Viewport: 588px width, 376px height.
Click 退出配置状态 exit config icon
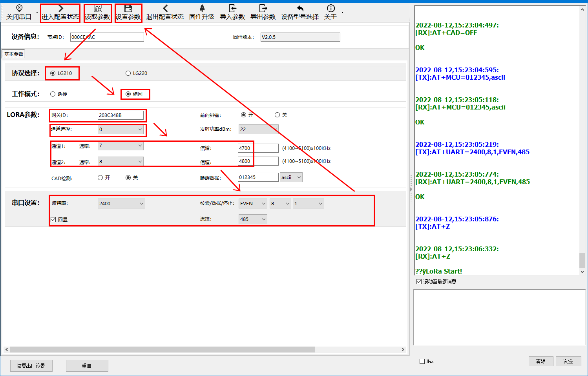coord(165,8)
